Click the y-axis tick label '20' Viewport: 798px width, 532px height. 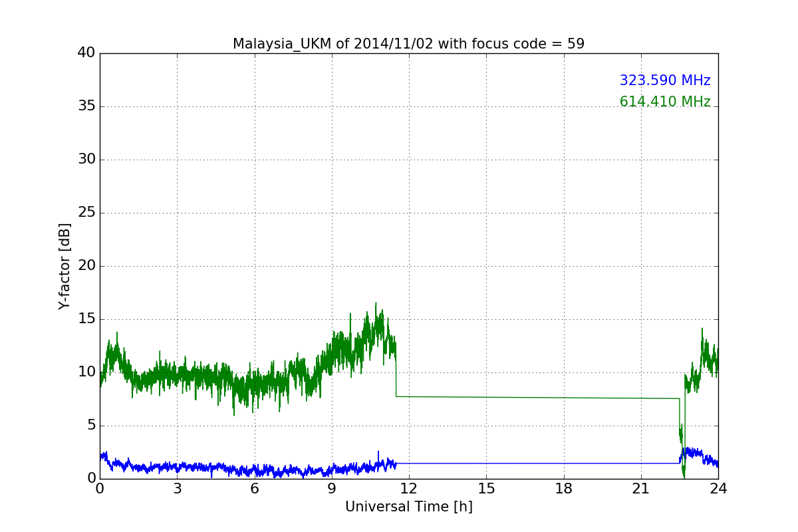86,266
